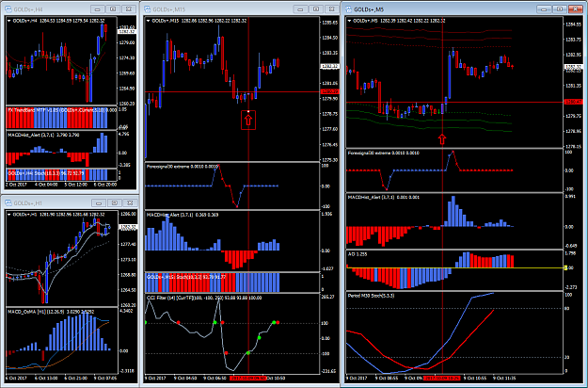Close the GOLDs+,M15 chart window
This screenshot has height=388, width=588.
pyautogui.click(x=331, y=9)
